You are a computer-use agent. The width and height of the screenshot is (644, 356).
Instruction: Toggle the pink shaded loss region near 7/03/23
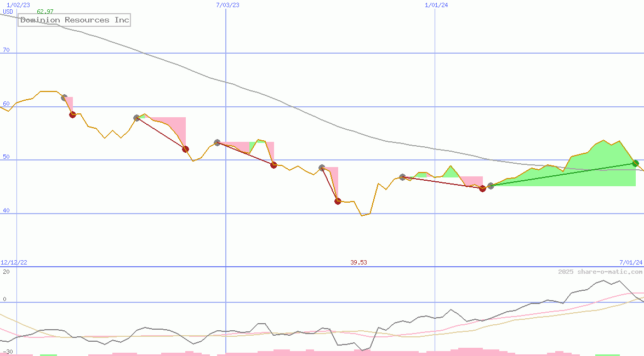pos(241,146)
